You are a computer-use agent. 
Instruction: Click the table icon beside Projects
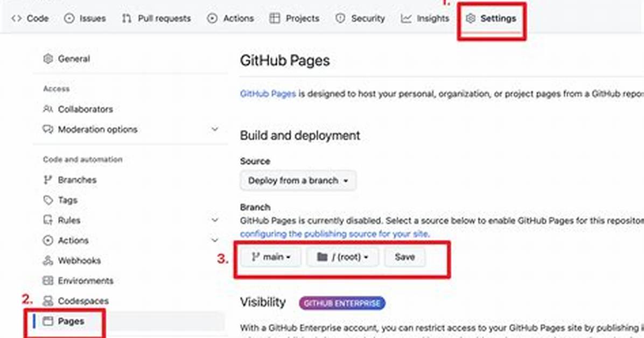(275, 18)
